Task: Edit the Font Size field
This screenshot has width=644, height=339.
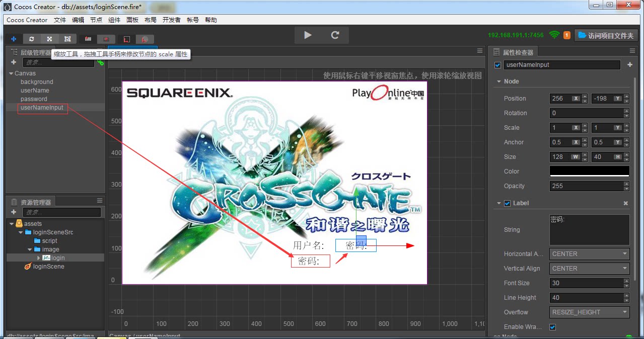Action: [589, 283]
